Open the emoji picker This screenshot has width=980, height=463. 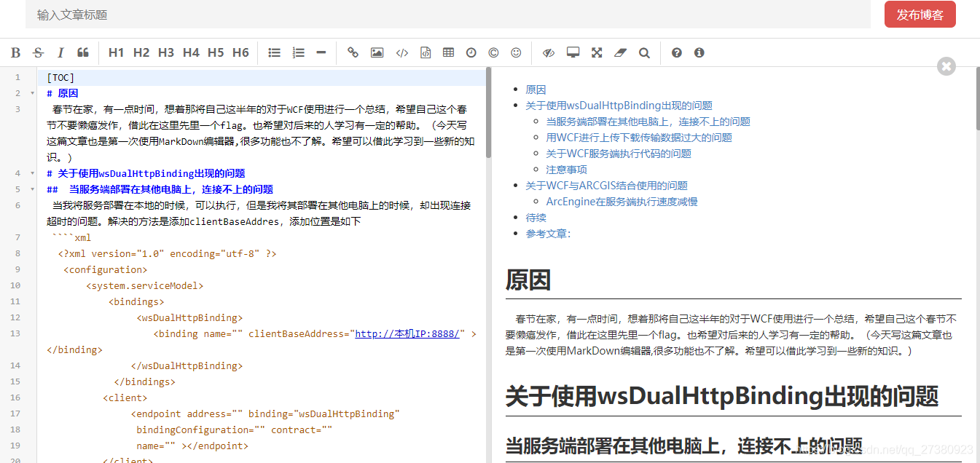[x=517, y=52]
